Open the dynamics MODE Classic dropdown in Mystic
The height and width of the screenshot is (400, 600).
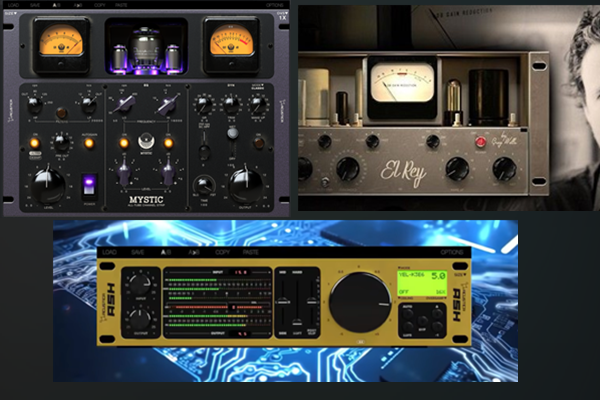pyautogui.click(x=258, y=87)
